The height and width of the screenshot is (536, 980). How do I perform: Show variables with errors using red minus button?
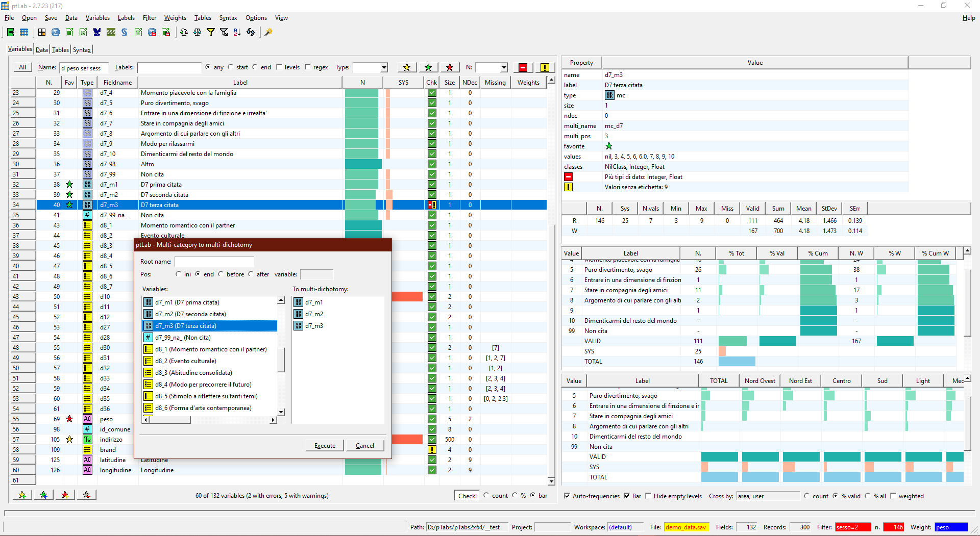523,67
